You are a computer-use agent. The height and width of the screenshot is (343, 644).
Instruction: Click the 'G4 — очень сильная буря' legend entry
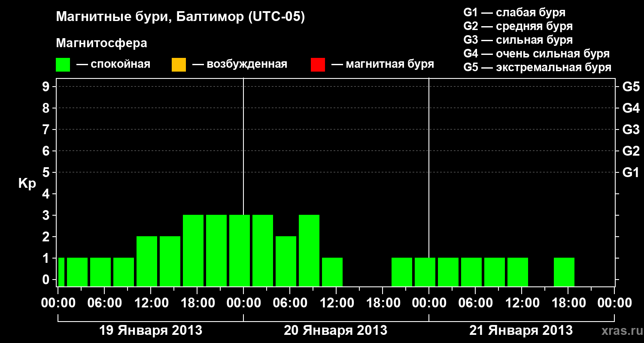coord(537,54)
